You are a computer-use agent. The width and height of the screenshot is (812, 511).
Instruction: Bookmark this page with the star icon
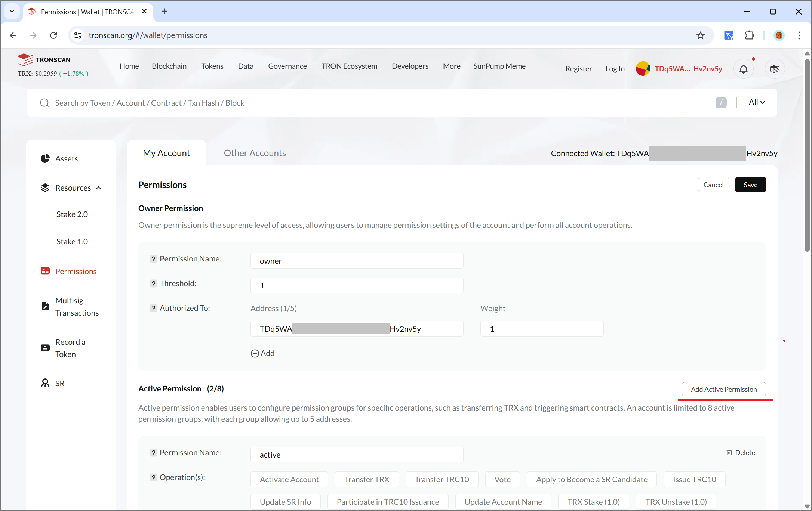click(700, 35)
